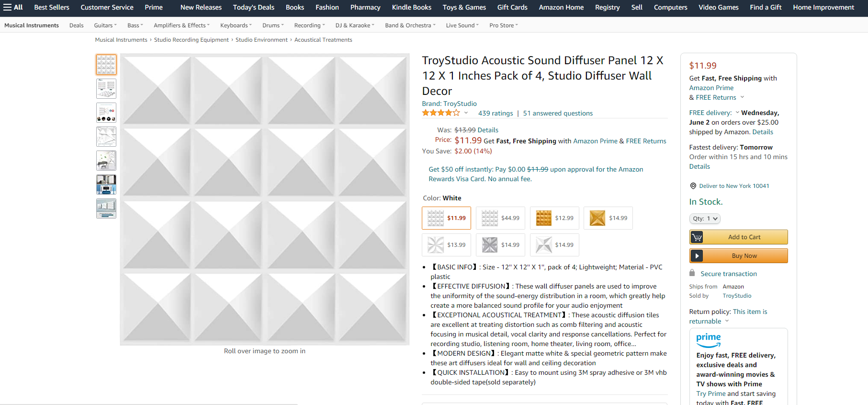Open Studio Recording Equipment breadcrumb
This screenshot has height=405, width=868.
pyautogui.click(x=191, y=40)
